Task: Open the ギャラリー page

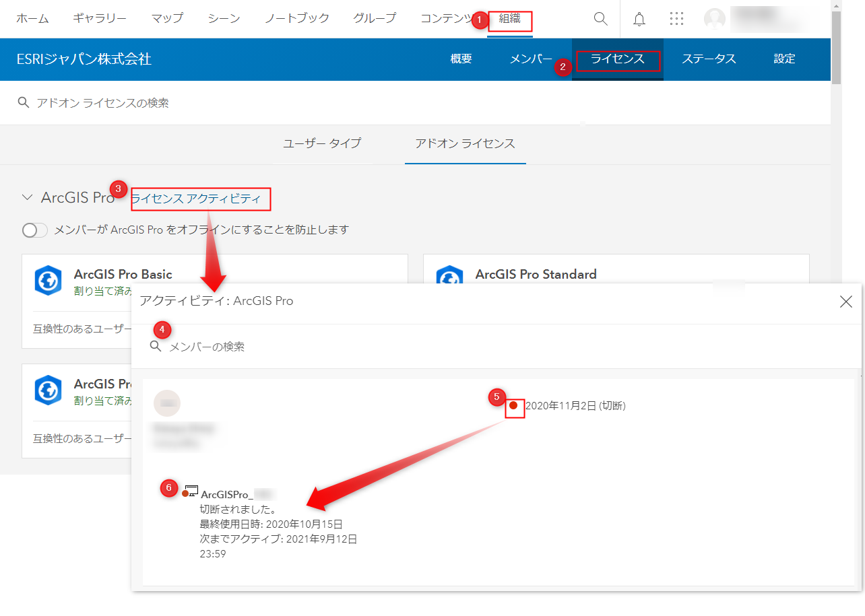Action: pos(100,18)
